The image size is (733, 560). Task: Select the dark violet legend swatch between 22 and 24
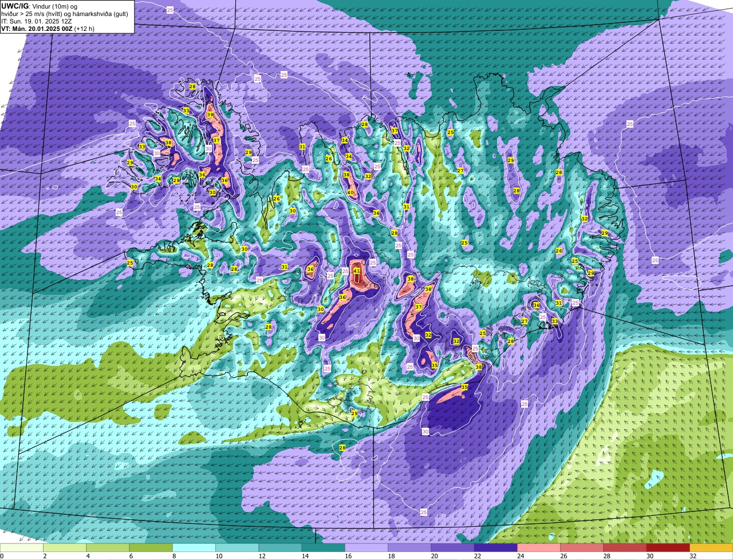click(x=495, y=548)
